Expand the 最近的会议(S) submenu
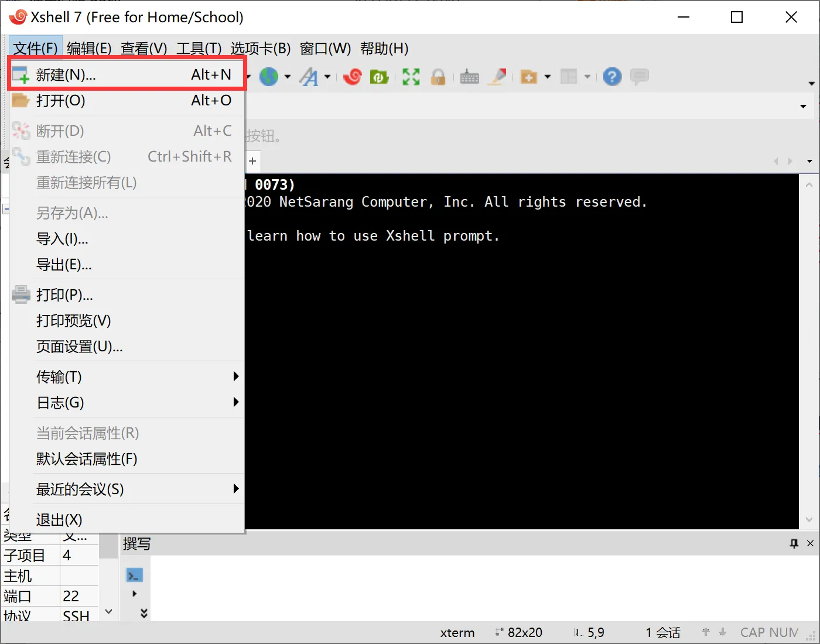The height and width of the screenshot is (644, 820). (236, 489)
